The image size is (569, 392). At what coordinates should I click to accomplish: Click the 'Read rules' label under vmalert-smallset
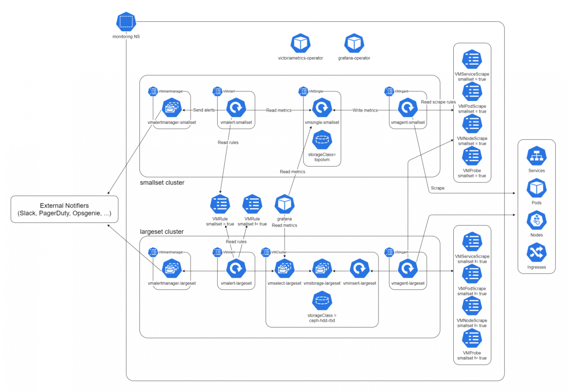point(228,142)
